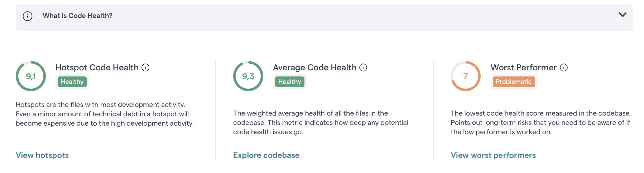The image size is (644, 173).
Task: Click the 9,1 hotspot health gauge
Action: pyautogui.click(x=31, y=76)
